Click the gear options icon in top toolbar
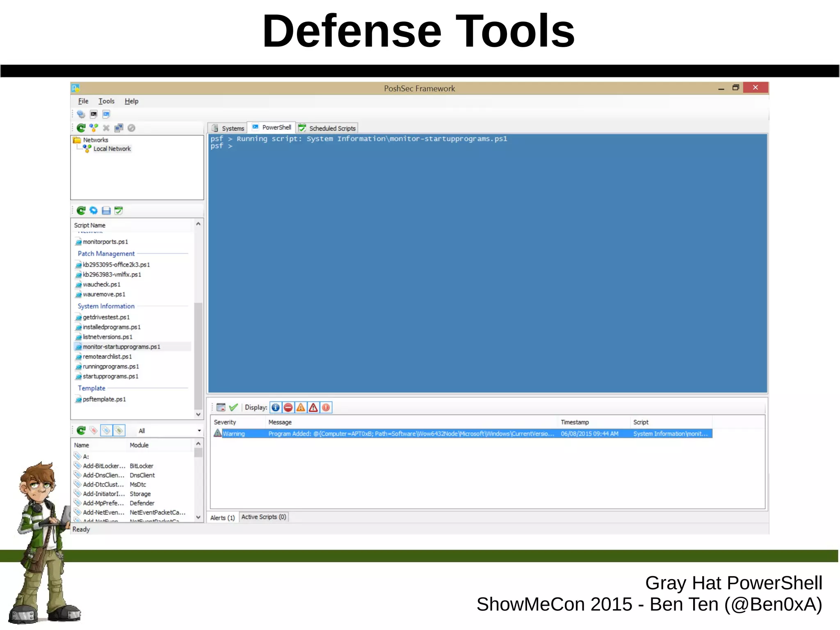Image resolution: width=840 pixels, height=630 pixels. [81, 114]
